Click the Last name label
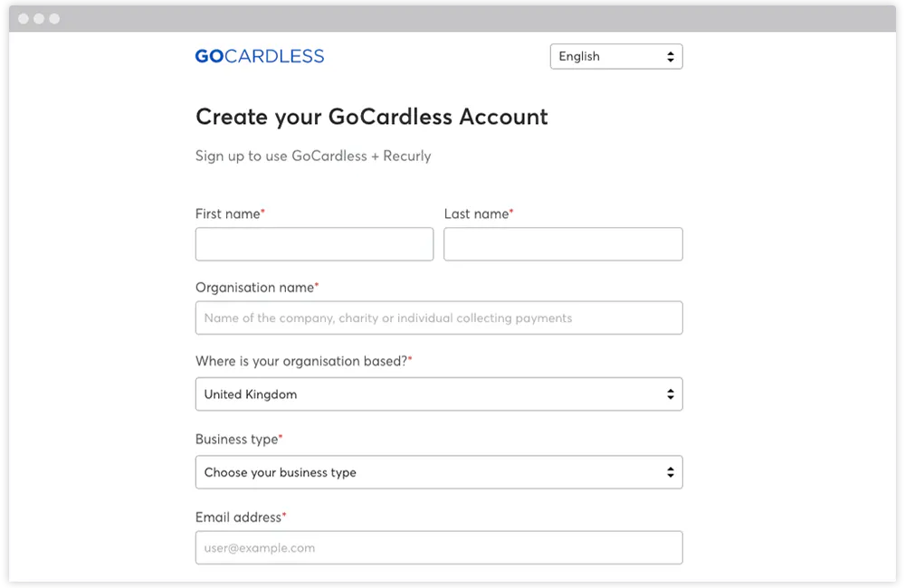 (477, 214)
